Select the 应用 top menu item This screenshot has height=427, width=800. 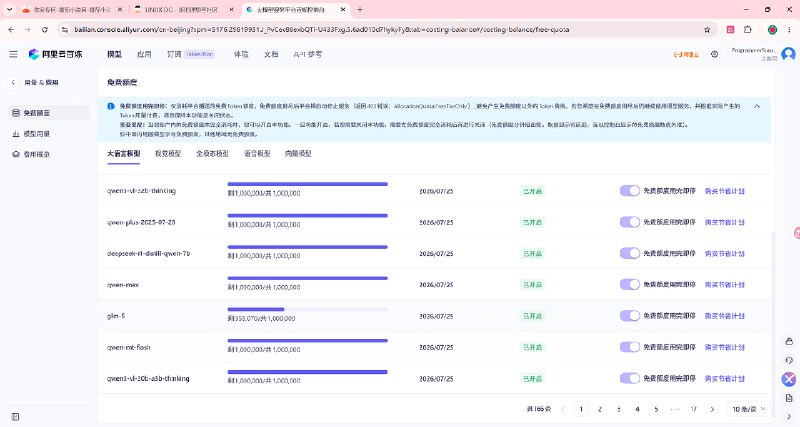tap(144, 54)
